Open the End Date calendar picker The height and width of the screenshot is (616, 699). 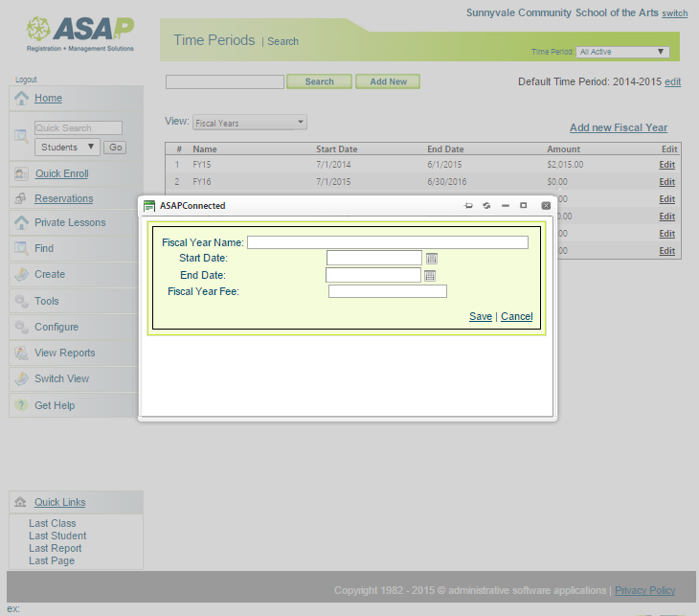pos(430,276)
